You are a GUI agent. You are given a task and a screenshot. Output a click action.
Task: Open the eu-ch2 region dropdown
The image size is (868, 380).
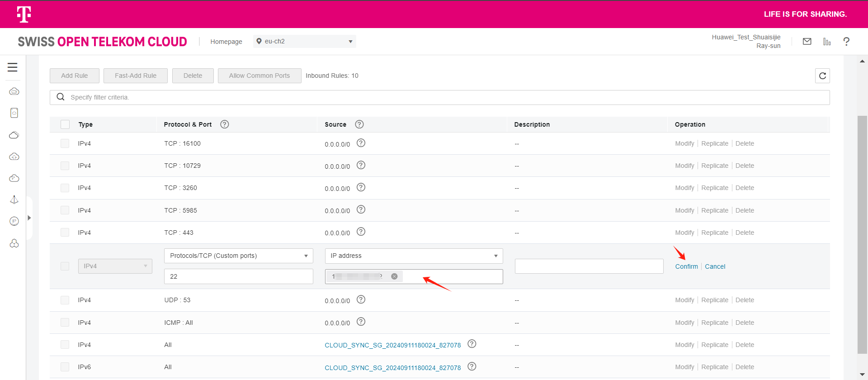coord(304,41)
